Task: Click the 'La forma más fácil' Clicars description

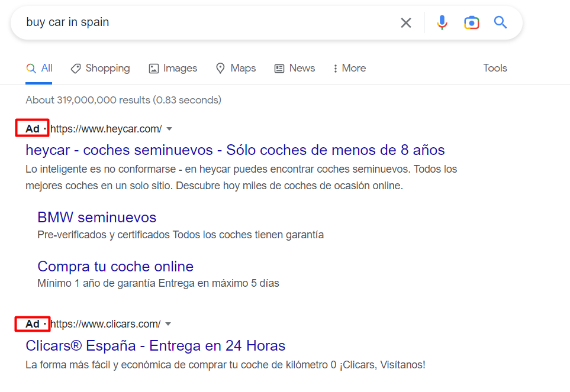Action: 226,365
